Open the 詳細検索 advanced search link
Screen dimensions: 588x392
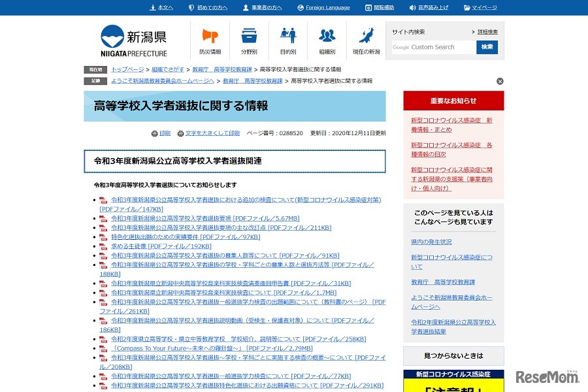coord(487,32)
